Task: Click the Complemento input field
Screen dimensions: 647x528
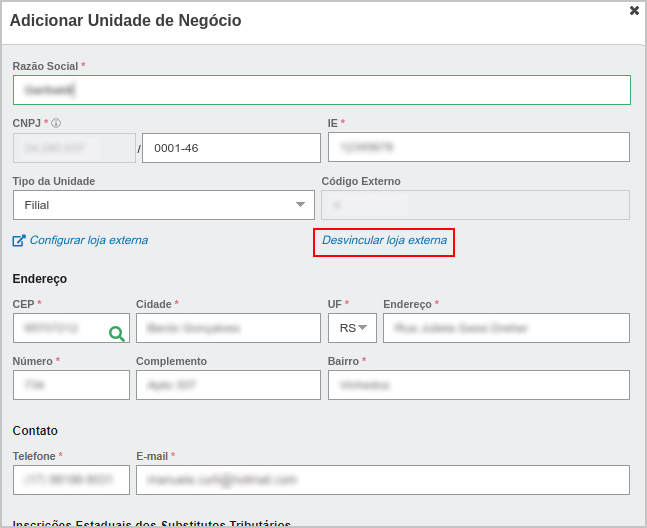Action: coord(228,385)
